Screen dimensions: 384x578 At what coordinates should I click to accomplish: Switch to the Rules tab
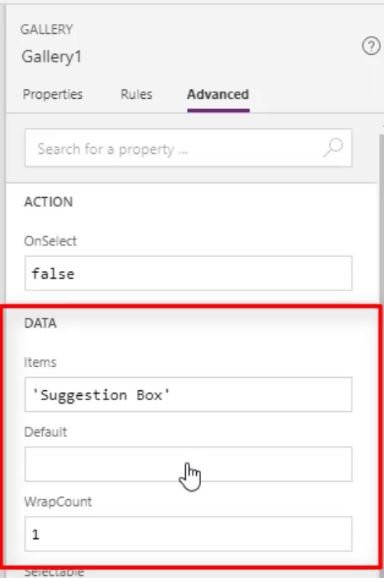[136, 94]
